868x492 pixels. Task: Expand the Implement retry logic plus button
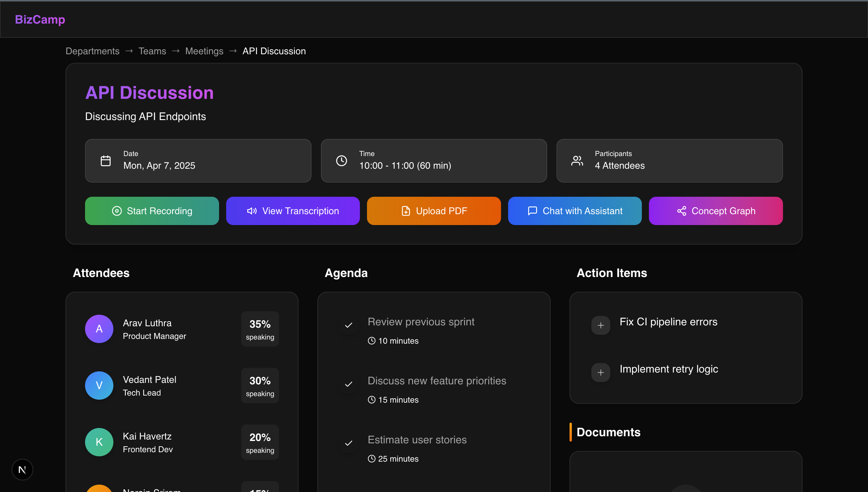point(601,372)
